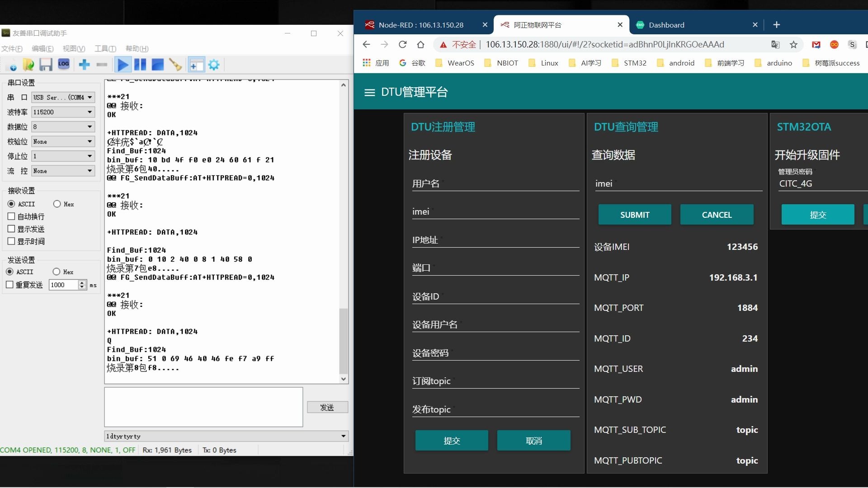Switch receive mode to Hex

pos(57,204)
